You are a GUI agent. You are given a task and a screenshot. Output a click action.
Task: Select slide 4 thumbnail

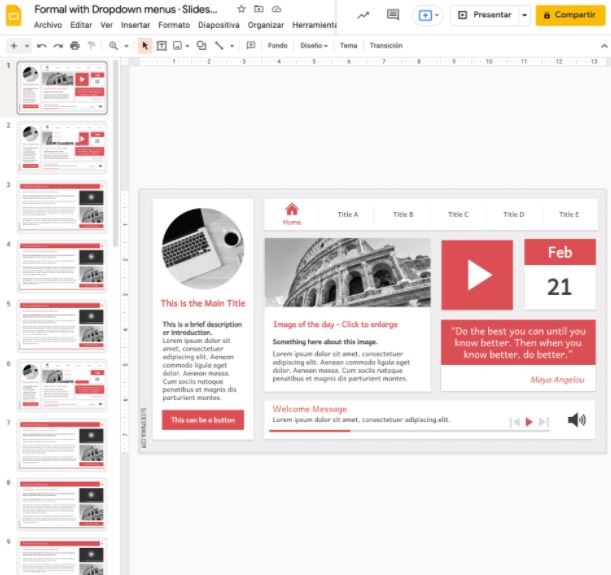coord(62,266)
